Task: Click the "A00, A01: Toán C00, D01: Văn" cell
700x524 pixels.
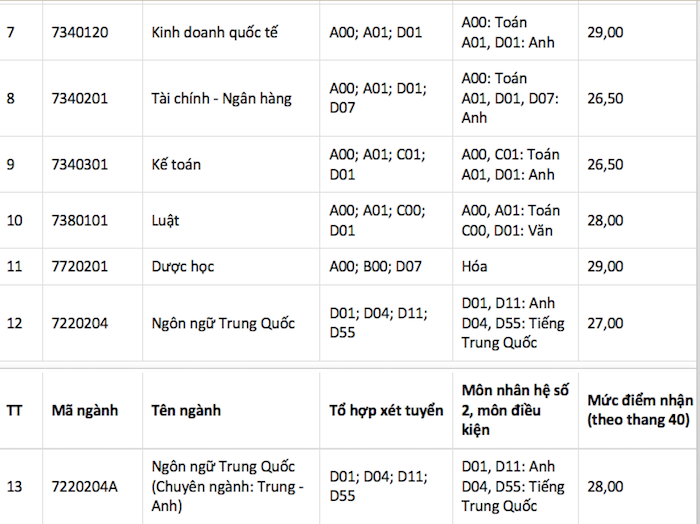Action: (x=511, y=220)
